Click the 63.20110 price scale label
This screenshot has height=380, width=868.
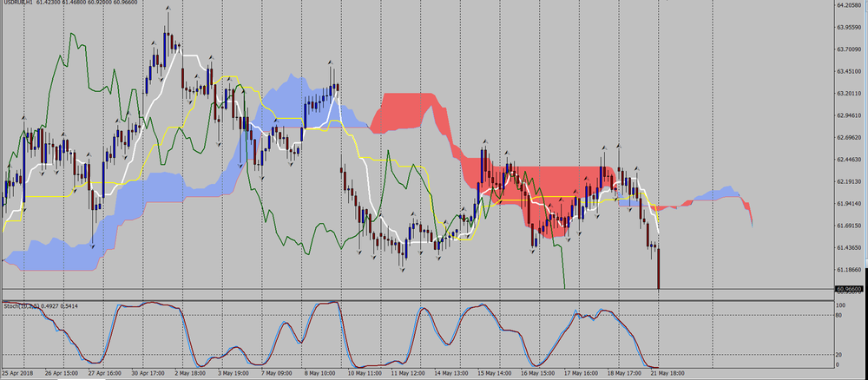pyautogui.click(x=847, y=94)
